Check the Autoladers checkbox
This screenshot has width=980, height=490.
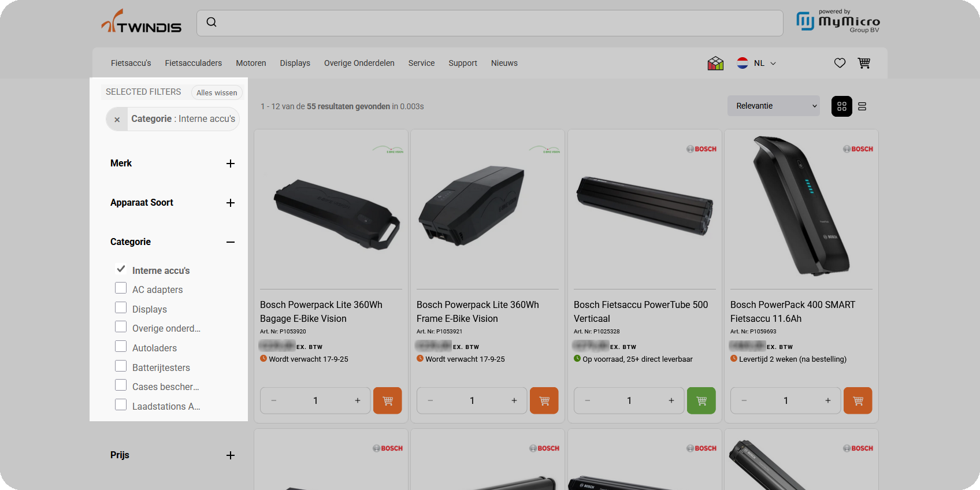point(121,346)
